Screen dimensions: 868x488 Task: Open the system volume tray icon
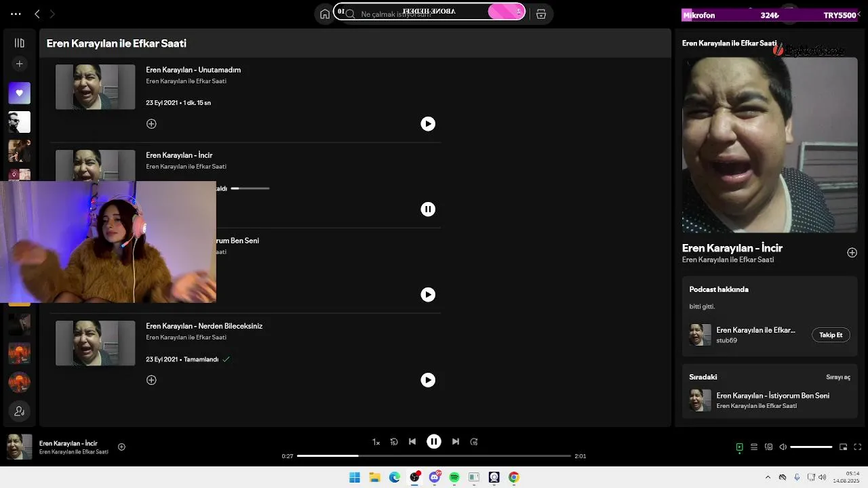point(822,477)
